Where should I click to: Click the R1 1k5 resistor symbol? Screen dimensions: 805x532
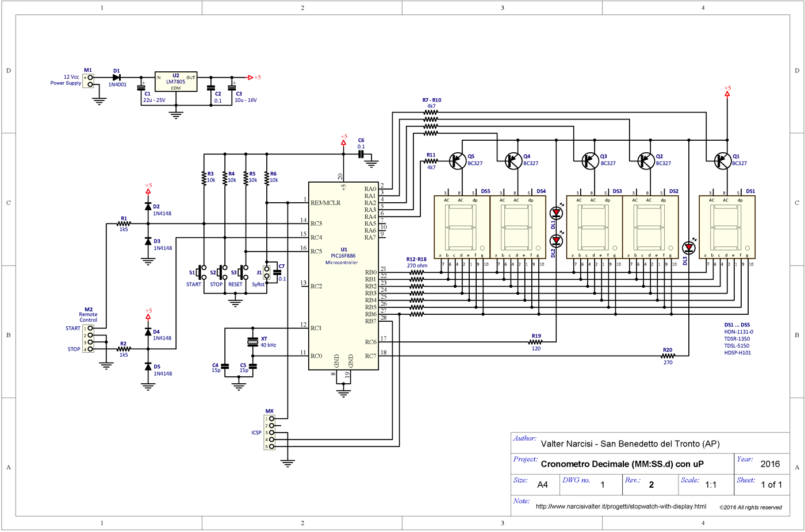tap(124, 224)
